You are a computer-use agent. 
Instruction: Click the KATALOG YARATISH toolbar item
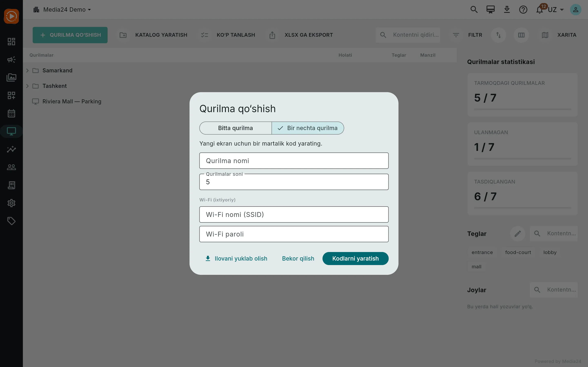click(x=154, y=35)
